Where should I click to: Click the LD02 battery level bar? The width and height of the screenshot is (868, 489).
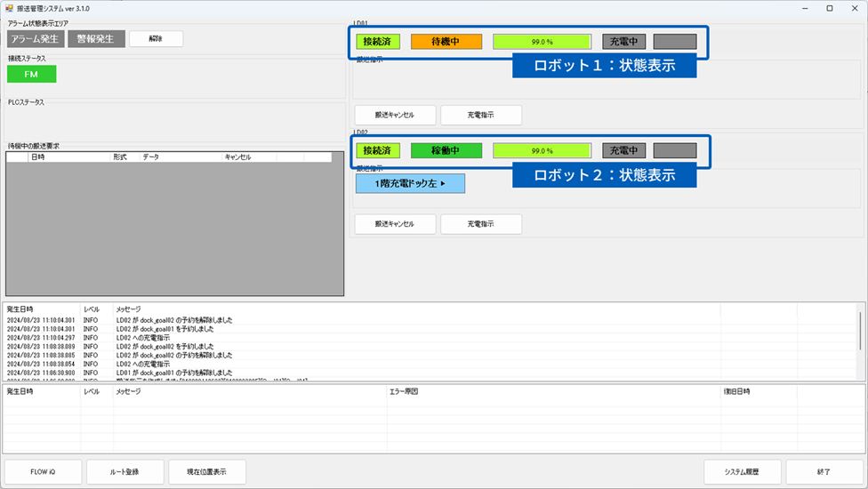click(x=542, y=150)
